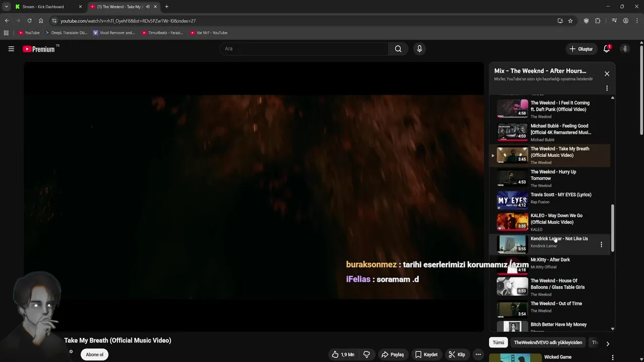Viewport: 644px width, 362px height.
Task: Subscribe with the Abone ol button
Action: pos(95,354)
